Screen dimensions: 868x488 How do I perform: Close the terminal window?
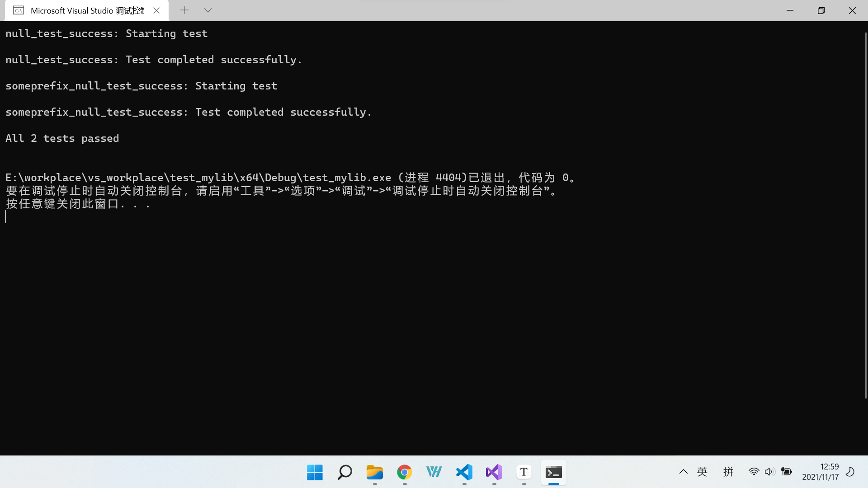[x=852, y=10]
